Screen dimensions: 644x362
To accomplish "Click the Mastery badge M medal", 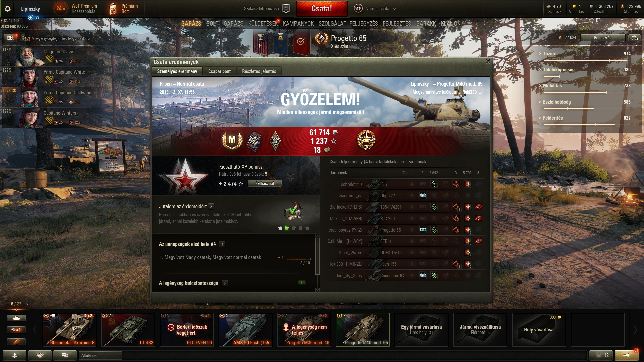I will pyautogui.click(x=232, y=140).
